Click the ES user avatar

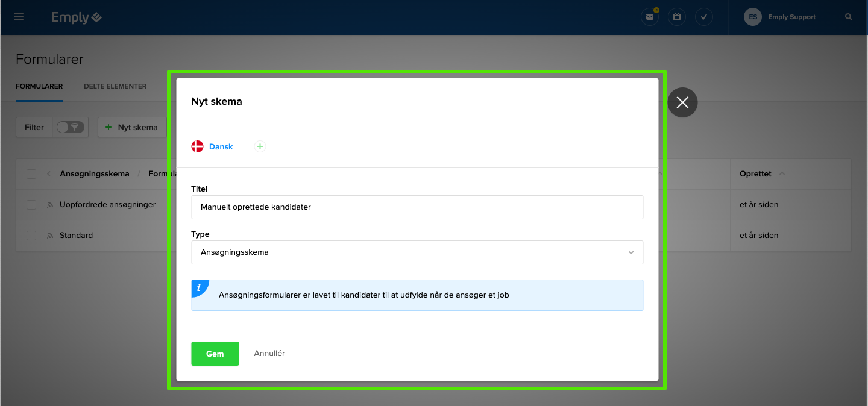click(x=753, y=17)
